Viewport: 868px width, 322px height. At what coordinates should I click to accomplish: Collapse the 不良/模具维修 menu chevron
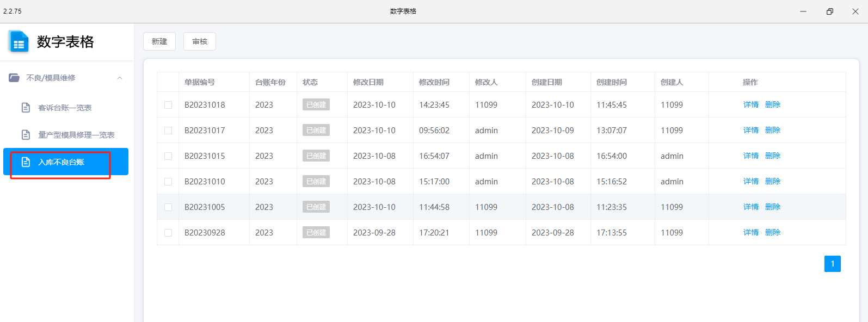pos(120,78)
